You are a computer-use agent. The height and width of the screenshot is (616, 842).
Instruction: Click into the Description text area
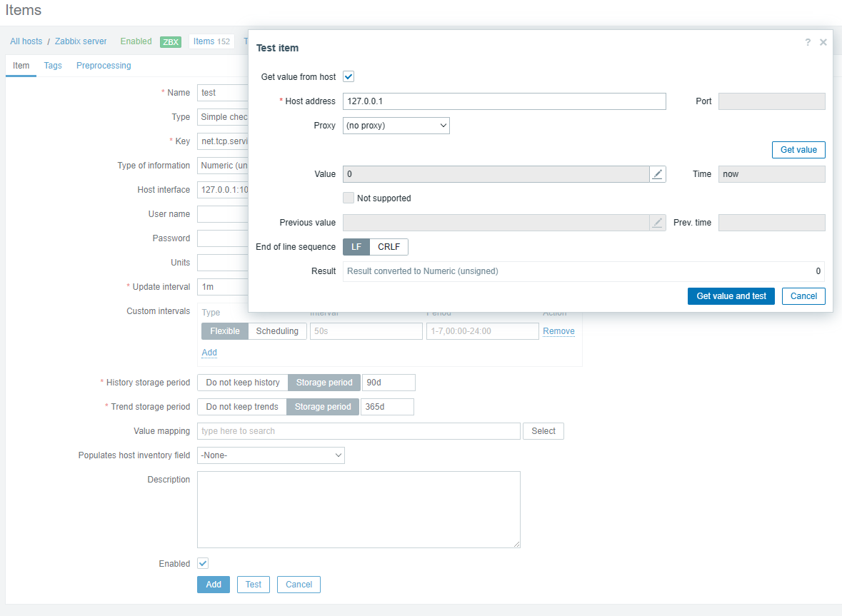click(x=359, y=510)
